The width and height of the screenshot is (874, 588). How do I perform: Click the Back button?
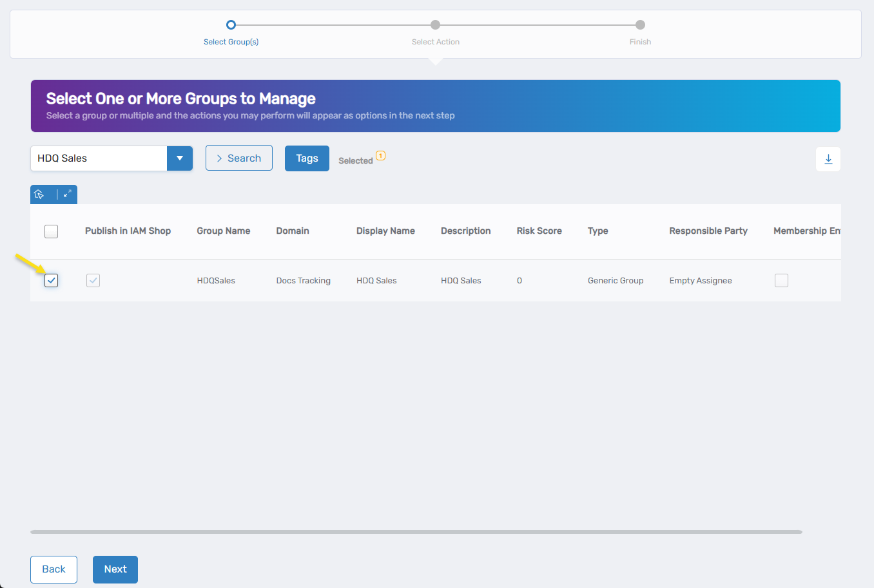(53, 569)
